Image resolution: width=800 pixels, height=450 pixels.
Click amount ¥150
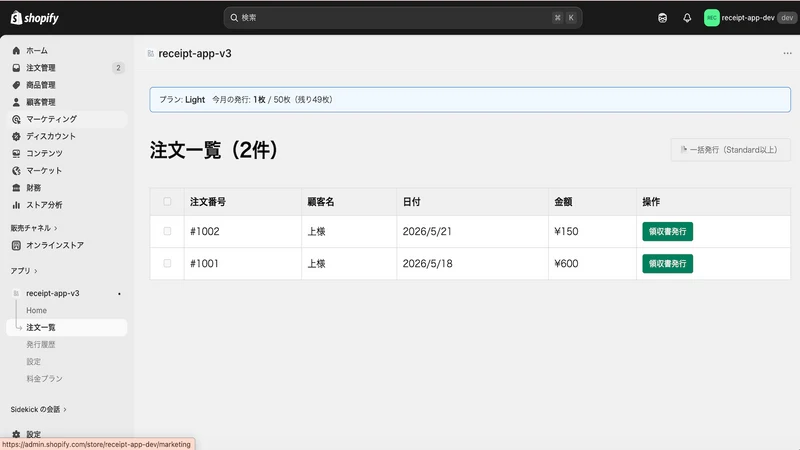(x=566, y=232)
